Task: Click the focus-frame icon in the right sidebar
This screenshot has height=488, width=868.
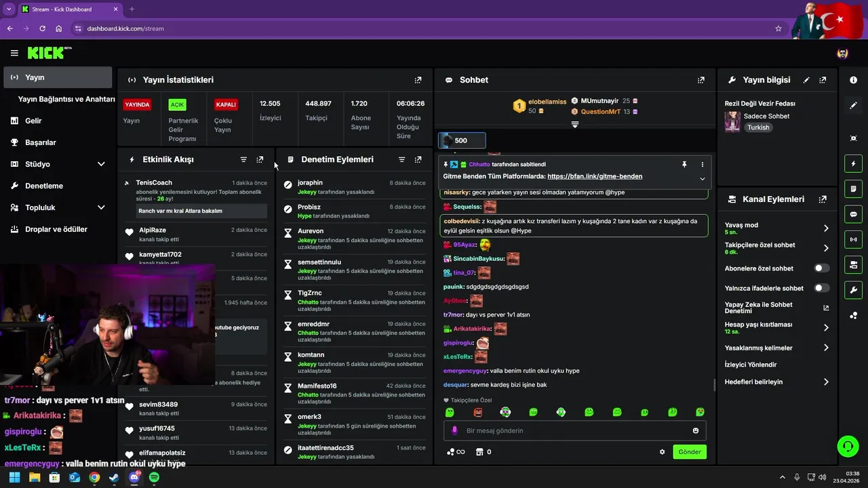Action: click(853, 138)
